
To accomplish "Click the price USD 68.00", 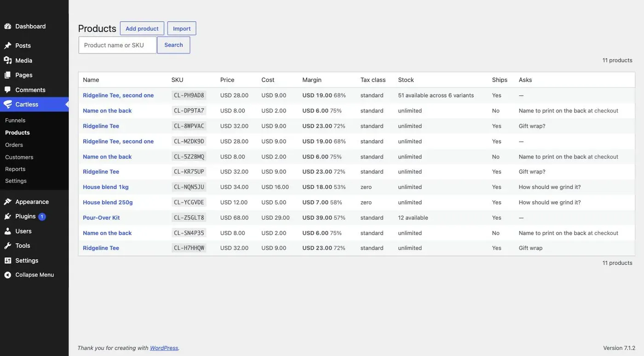I will [x=235, y=217].
